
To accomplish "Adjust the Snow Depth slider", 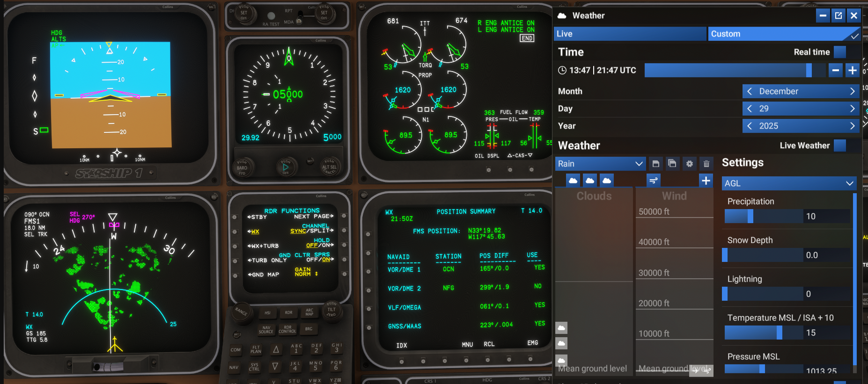I will tap(763, 255).
